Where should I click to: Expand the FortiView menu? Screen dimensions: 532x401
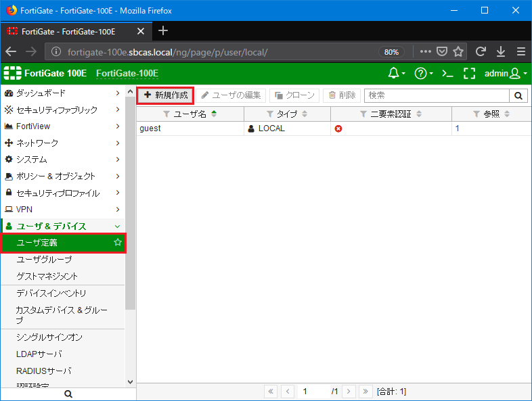pyautogui.click(x=62, y=126)
